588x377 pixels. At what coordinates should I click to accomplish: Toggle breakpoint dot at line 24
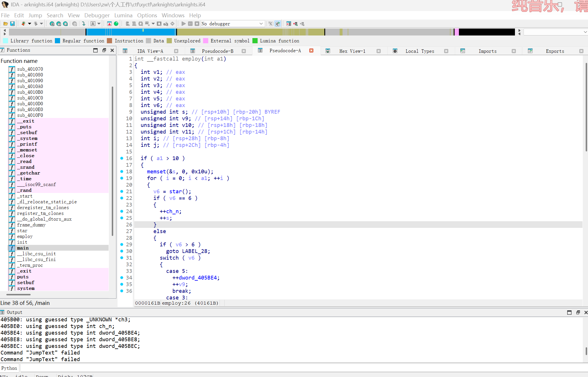click(122, 211)
